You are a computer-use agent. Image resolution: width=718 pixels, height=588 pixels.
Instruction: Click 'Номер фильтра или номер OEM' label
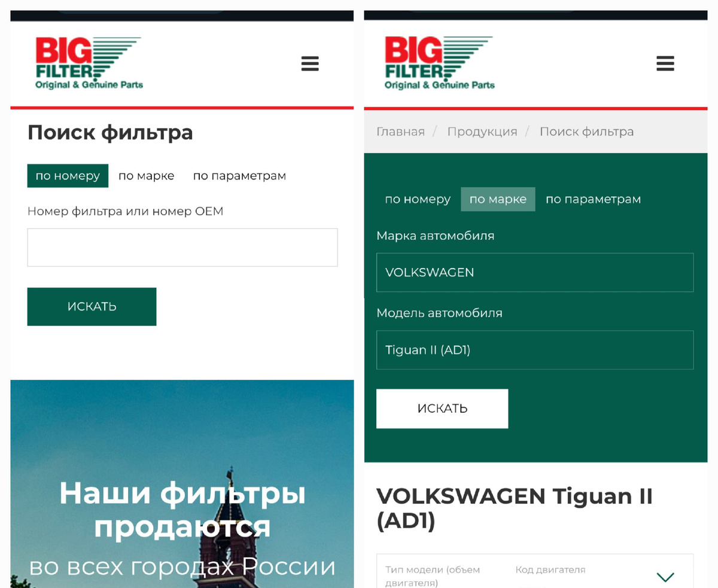pos(125,211)
